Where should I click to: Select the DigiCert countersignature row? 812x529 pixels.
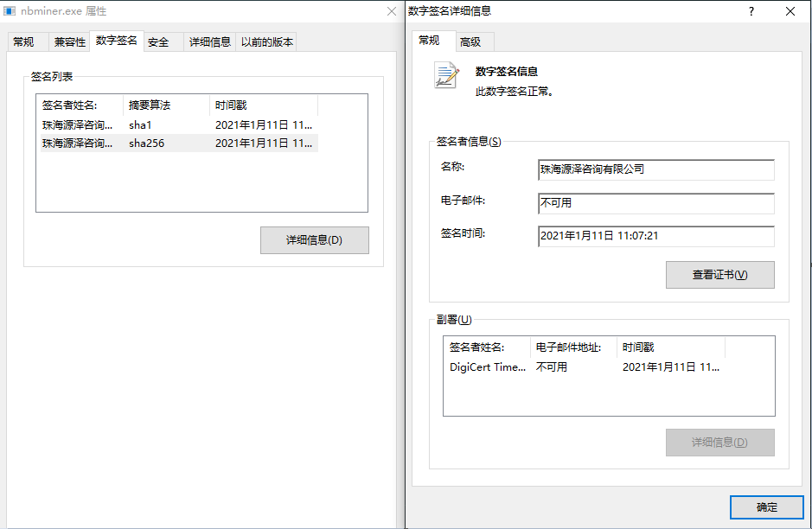tap(584, 366)
